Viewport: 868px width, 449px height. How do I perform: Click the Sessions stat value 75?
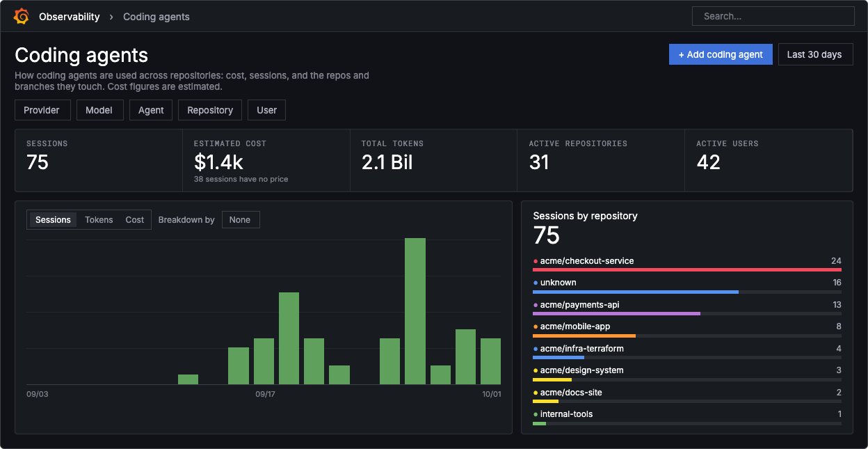point(38,162)
